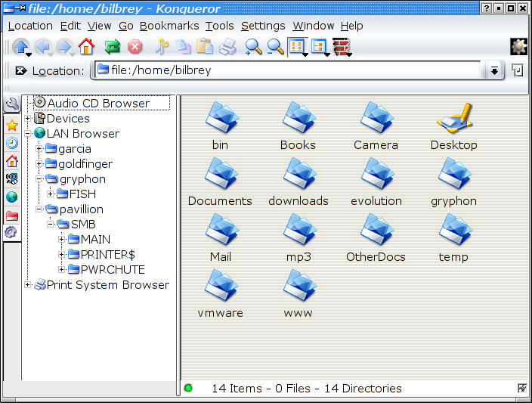Open the Tools menu

point(219,26)
